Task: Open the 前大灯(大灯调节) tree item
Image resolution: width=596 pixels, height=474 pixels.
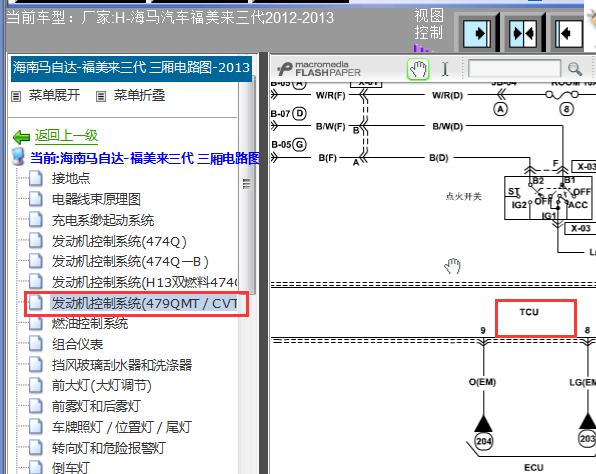Action: point(102,385)
